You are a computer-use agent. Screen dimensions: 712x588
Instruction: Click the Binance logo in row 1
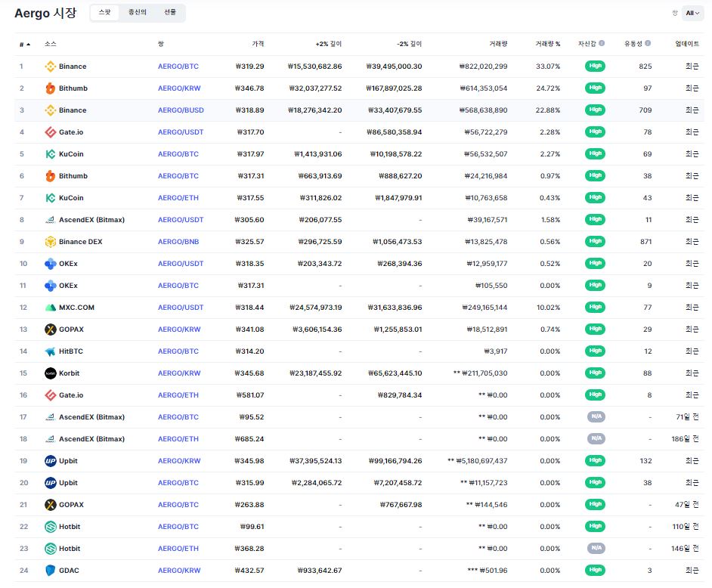pos(51,67)
